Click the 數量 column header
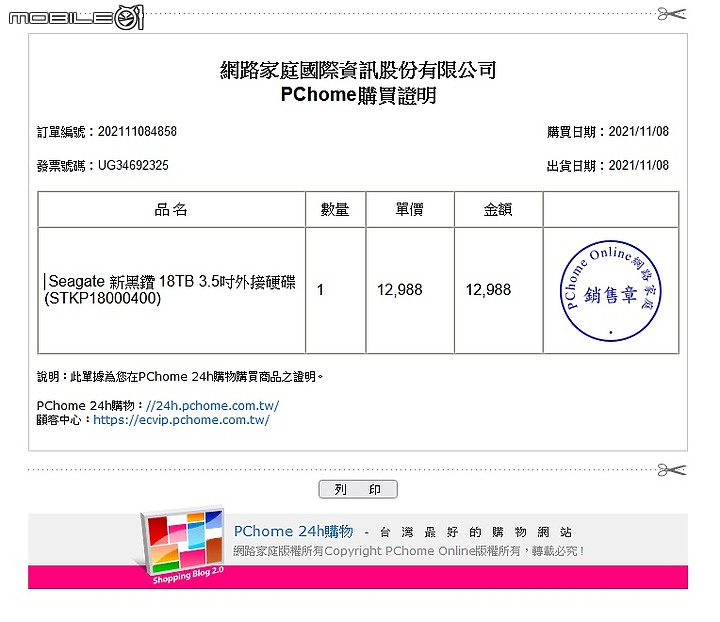 click(335, 209)
